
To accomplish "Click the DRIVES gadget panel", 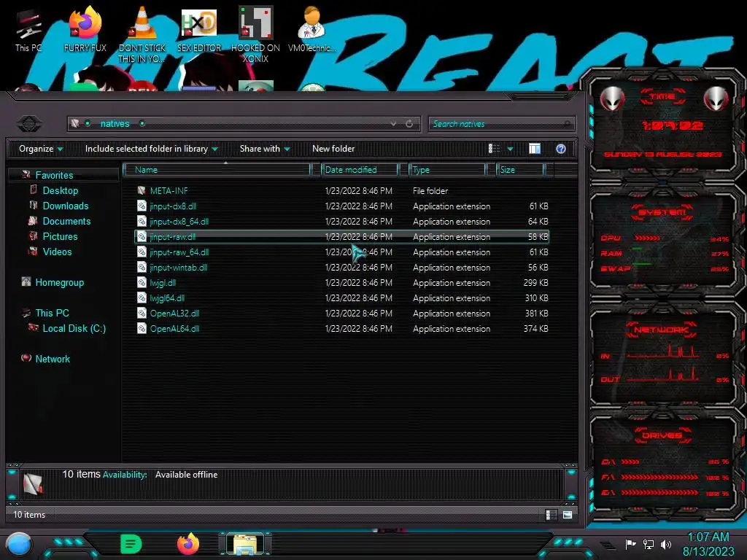I will click(662, 463).
